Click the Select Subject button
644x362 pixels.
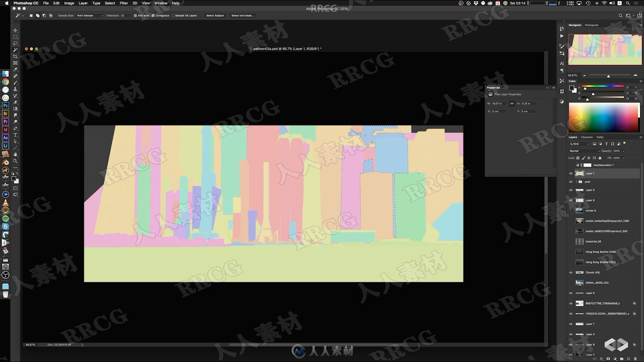tap(215, 15)
